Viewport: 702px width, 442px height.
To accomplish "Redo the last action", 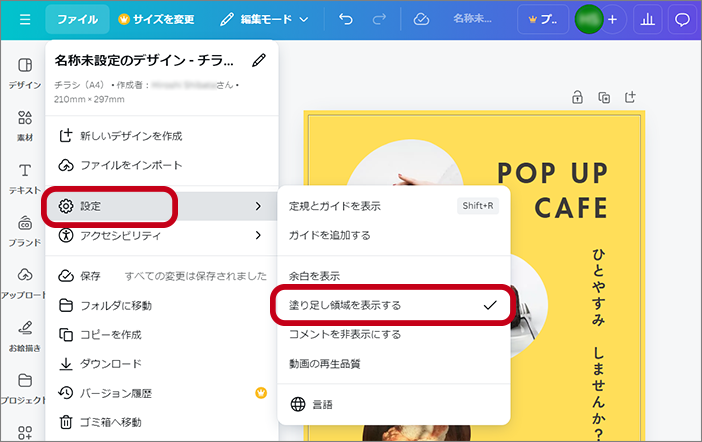I will pos(379,19).
